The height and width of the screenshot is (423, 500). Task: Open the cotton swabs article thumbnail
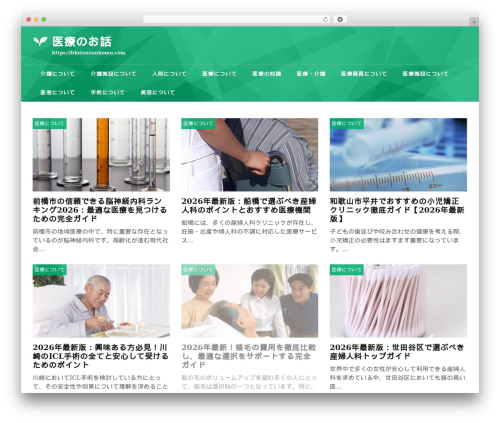(398, 301)
